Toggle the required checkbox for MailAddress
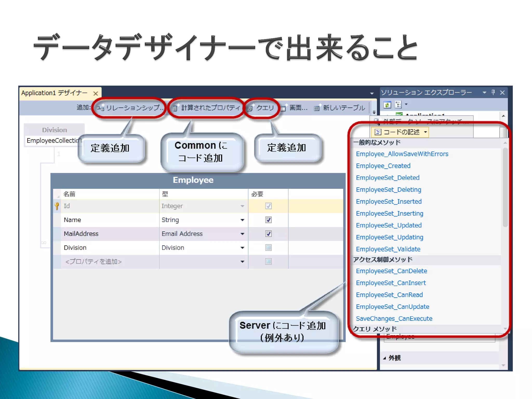The width and height of the screenshot is (532, 399). (x=268, y=234)
